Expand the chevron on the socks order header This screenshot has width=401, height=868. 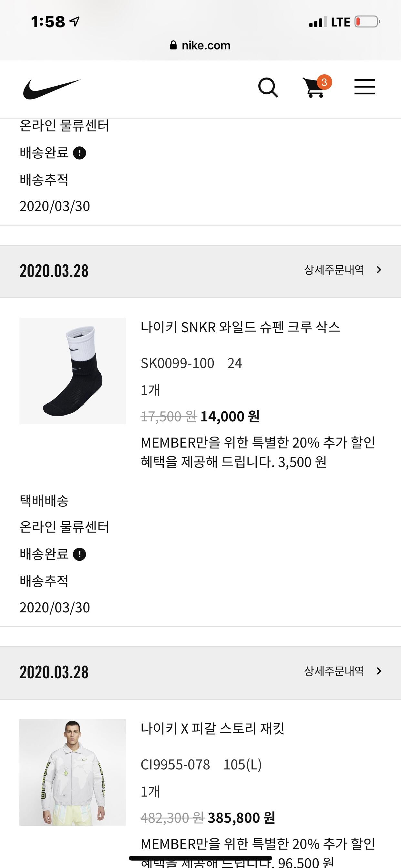click(x=379, y=270)
